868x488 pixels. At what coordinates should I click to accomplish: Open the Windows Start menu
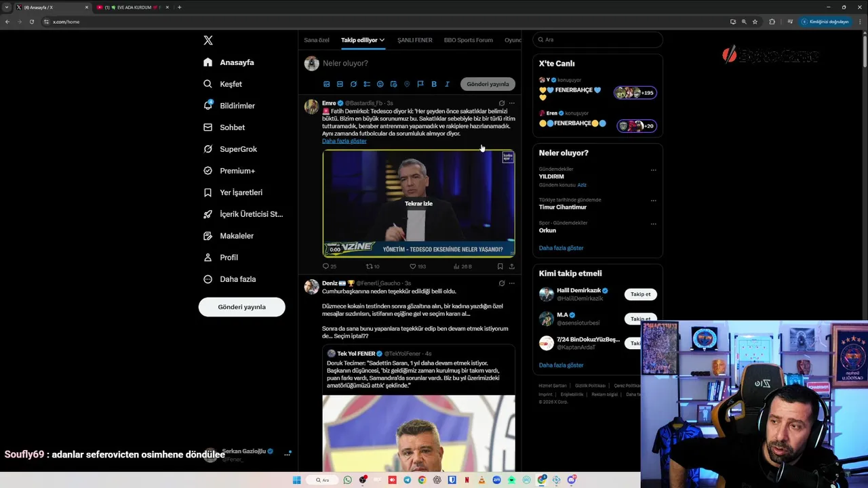[x=296, y=480]
